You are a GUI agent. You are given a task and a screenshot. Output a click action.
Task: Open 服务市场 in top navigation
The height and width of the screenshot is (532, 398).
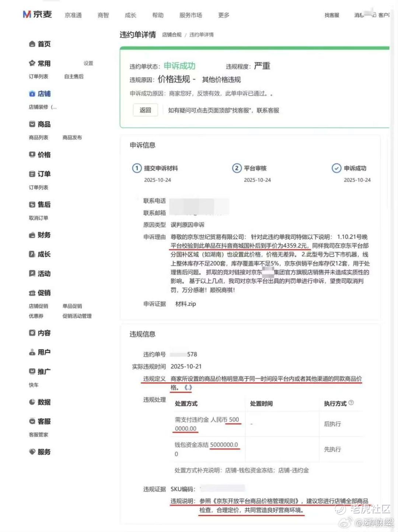click(191, 15)
